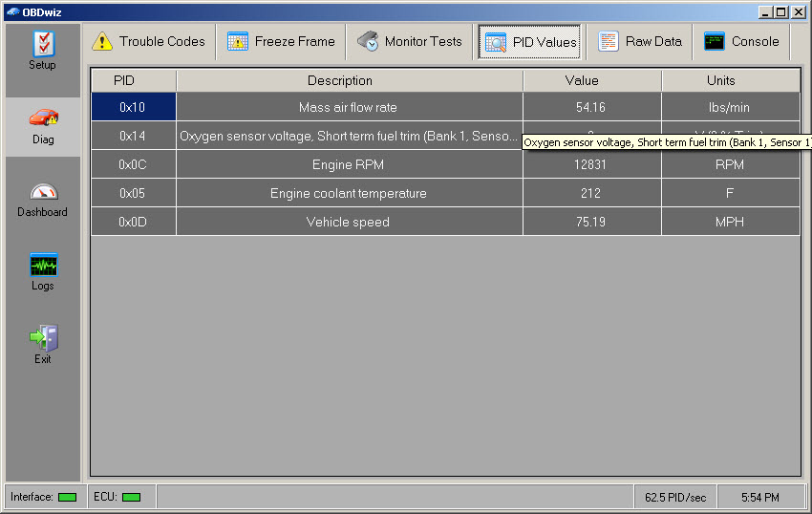Select the Engine RPM row
Image resolution: width=812 pixels, height=514 pixels.
pyautogui.click(x=349, y=164)
